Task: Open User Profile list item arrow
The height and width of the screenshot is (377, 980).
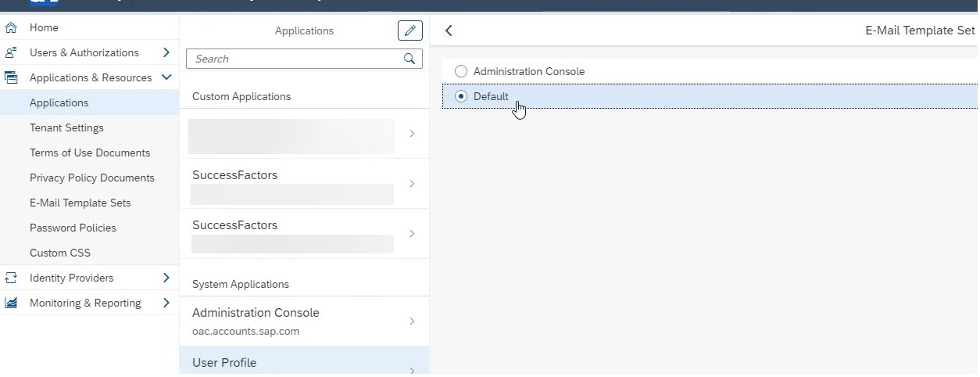Action: coord(412,370)
